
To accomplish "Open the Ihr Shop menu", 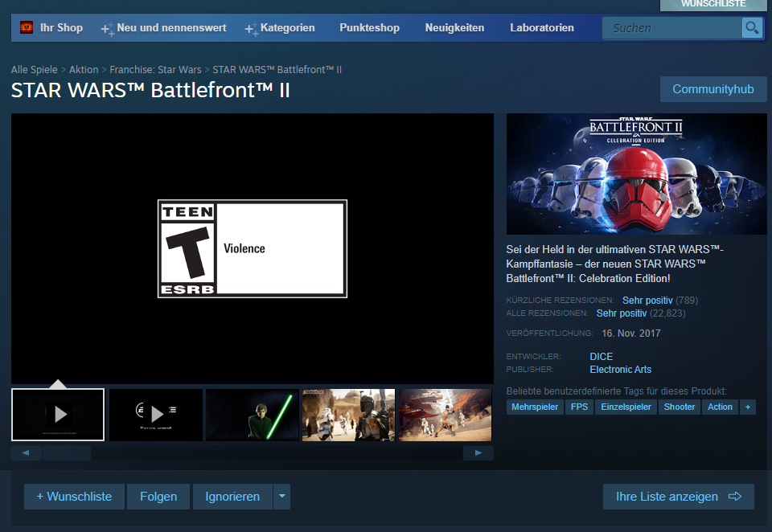I will coord(61,28).
